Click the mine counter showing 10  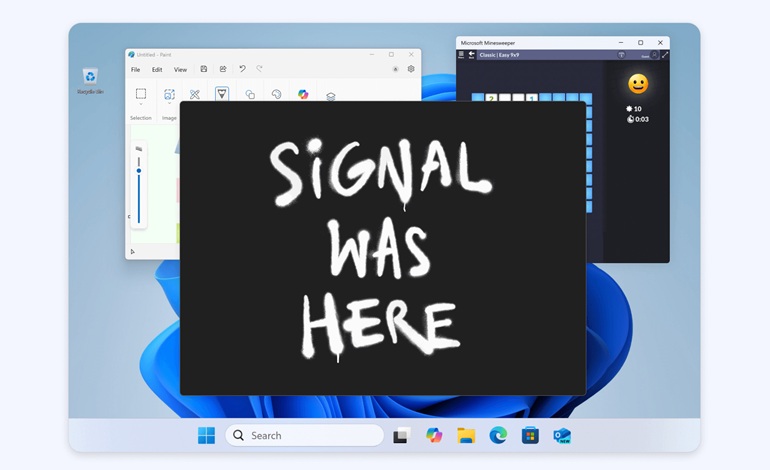pos(634,109)
